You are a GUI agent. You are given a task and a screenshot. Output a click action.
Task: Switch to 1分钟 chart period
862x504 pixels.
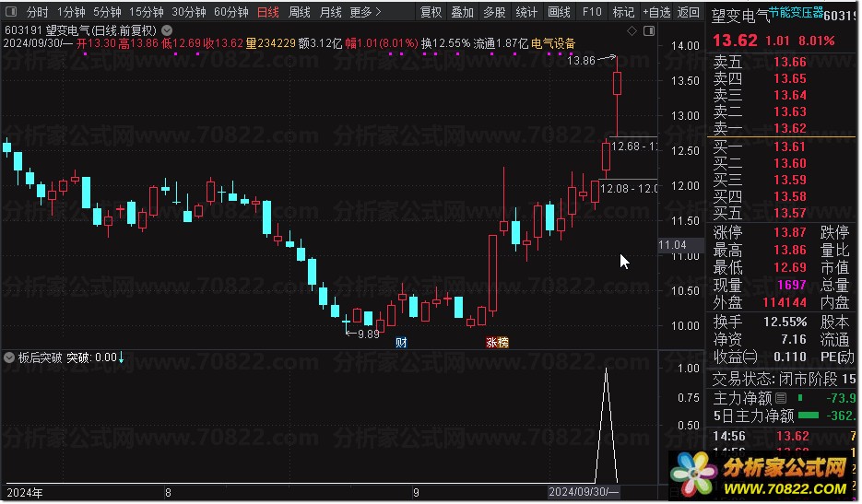[72, 12]
